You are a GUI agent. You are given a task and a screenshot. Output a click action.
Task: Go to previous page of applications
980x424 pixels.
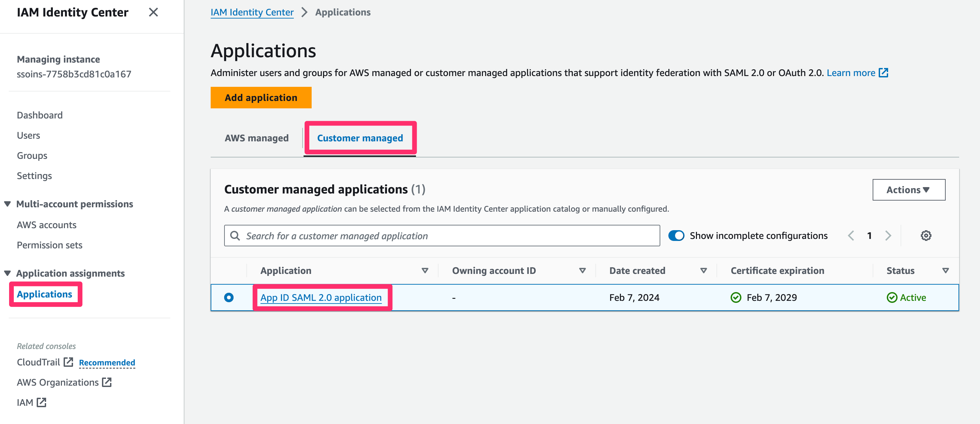[x=851, y=235]
